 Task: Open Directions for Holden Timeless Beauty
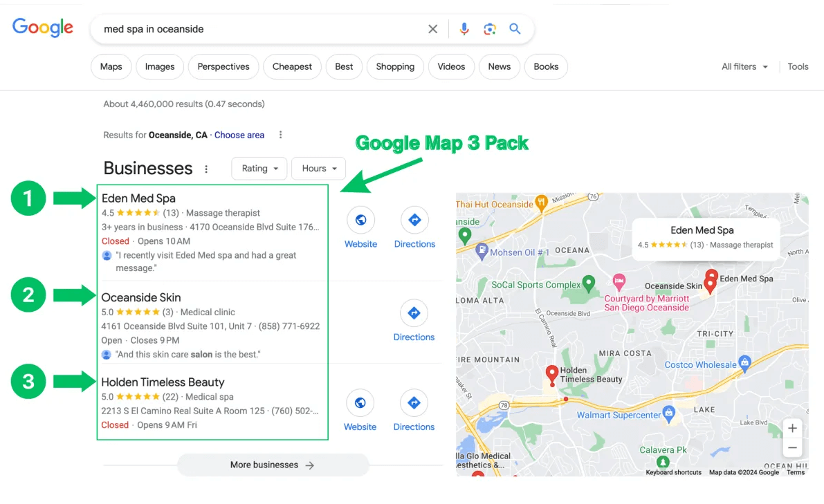click(x=414, y=404)
